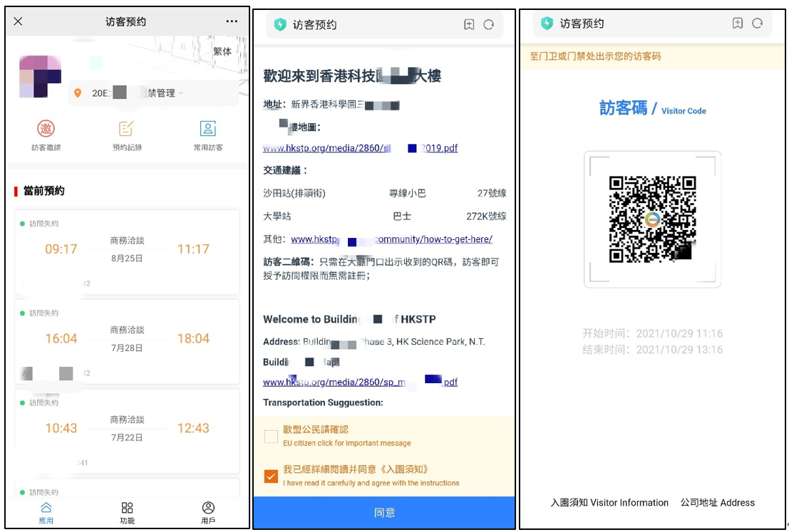Select the 應用 home tab
Screen dimensions: 789x532
(x=46, y=512)
